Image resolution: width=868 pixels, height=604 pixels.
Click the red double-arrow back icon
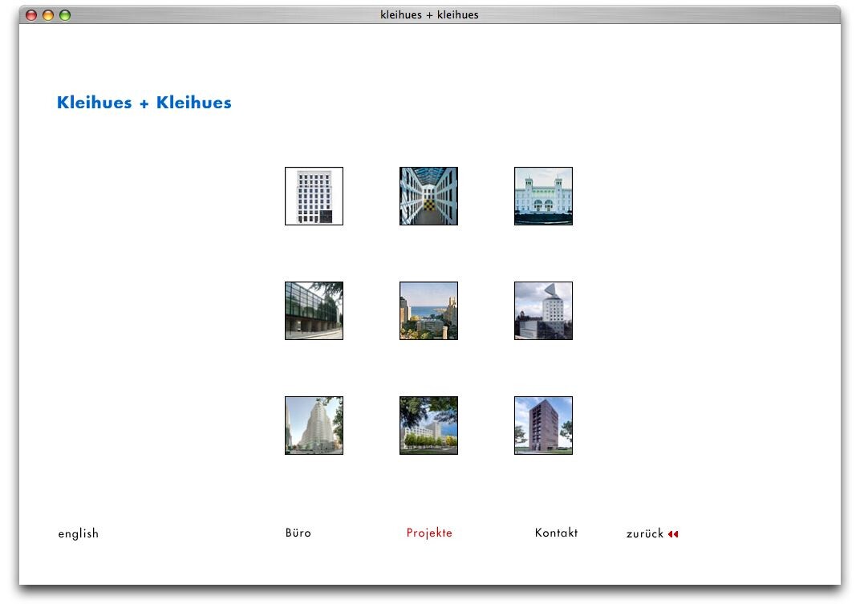pos(673,534)
